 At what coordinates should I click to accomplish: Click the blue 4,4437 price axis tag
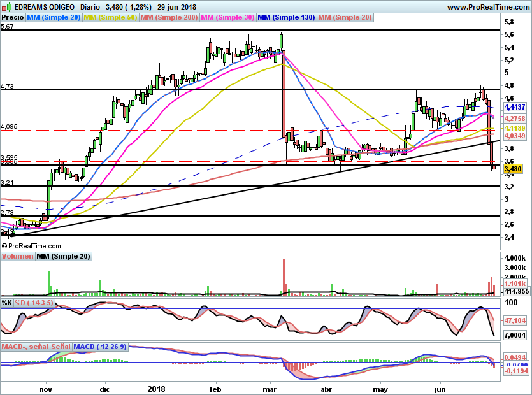tap(514, 108)
